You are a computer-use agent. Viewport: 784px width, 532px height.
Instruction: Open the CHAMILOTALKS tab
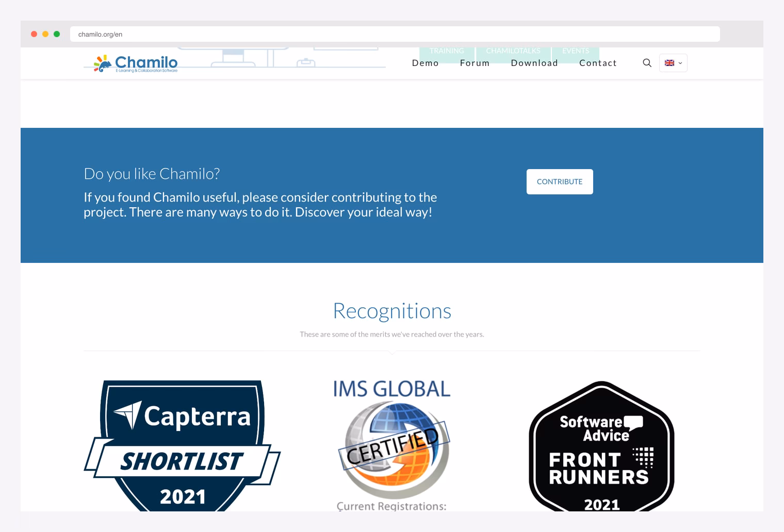point(513,51)
